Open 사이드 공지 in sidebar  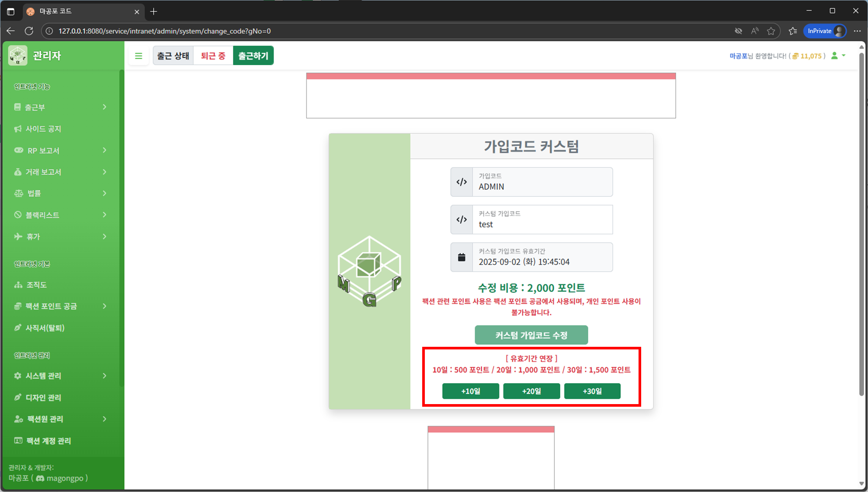(60, 129)
